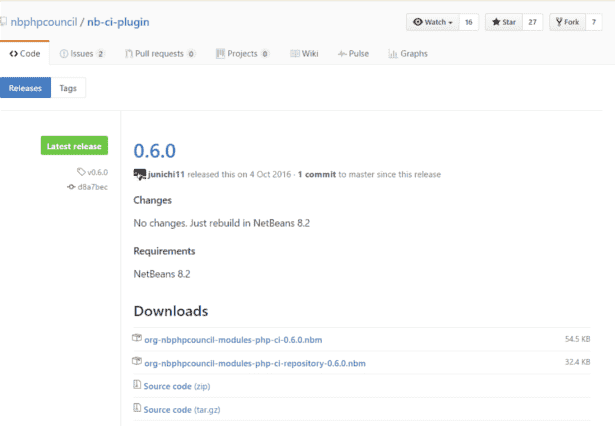Download Source code (tar.gz)
This screenshot has height=426, width=615.
point(182,410)
